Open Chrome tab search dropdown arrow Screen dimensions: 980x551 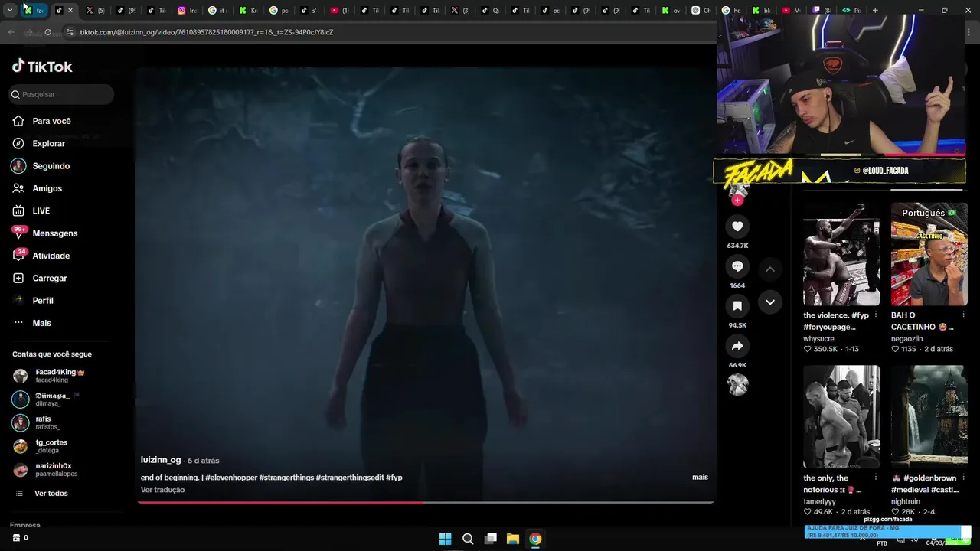pos(10,11)
